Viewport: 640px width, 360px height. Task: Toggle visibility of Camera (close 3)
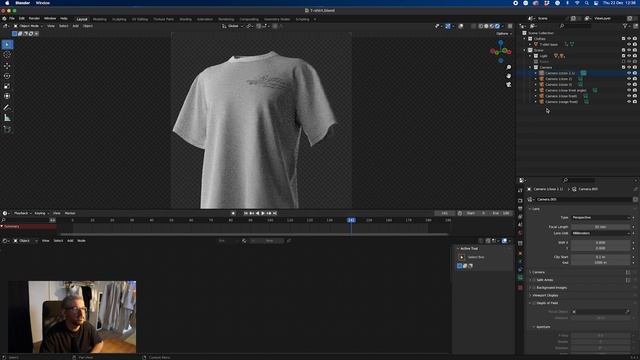[x=629, y=84]
